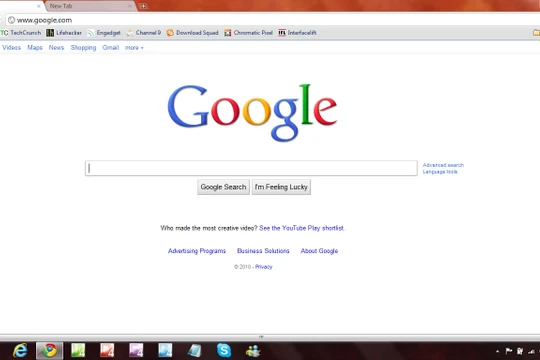The width and height of the screenshot is (540, 360).
Task: Open Skype from the taskbar
Action: [x=224, y=350]
